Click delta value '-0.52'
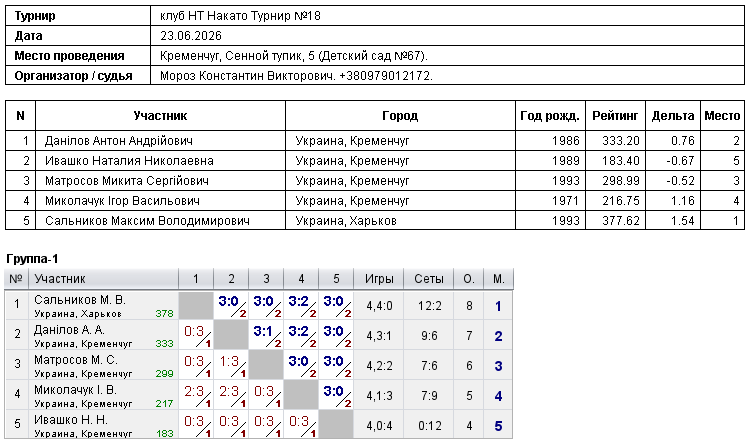This screenshot has width=750, height=444. pos(680,181)
